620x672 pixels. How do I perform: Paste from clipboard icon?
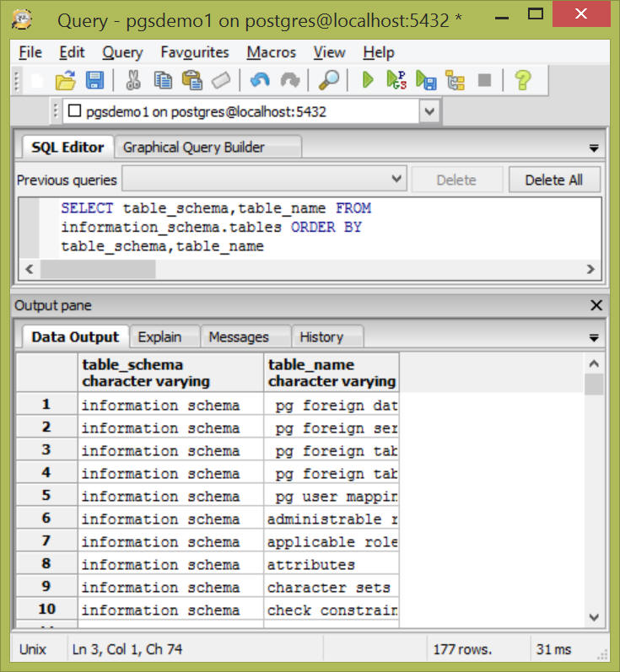[x=192, y=80]
